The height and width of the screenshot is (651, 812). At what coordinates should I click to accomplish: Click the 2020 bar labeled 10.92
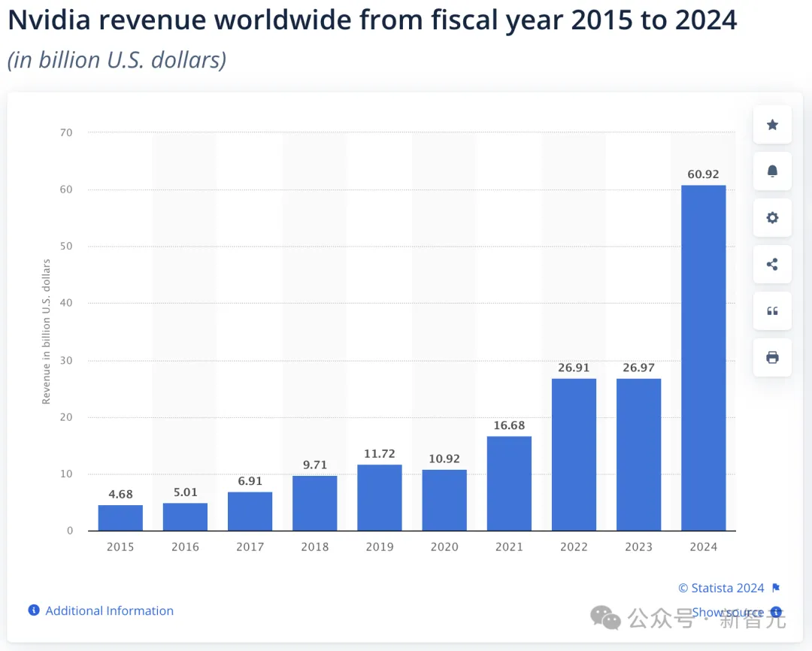[x=444, y=501]
